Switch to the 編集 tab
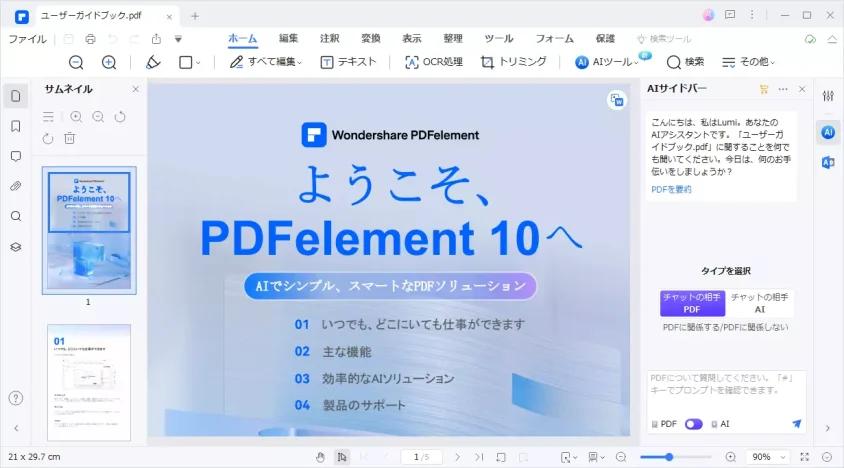844x468 pixels. pos(288,38)
